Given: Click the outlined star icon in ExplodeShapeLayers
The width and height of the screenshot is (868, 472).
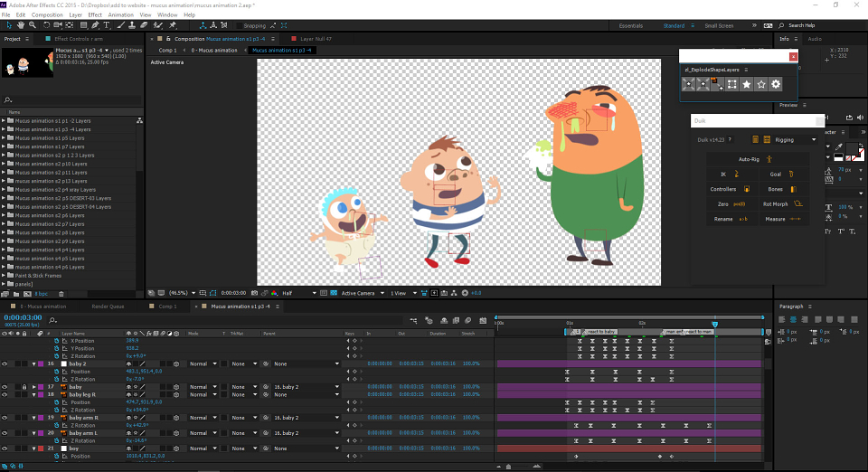Looking at the screenshot, I should (761, 84).
